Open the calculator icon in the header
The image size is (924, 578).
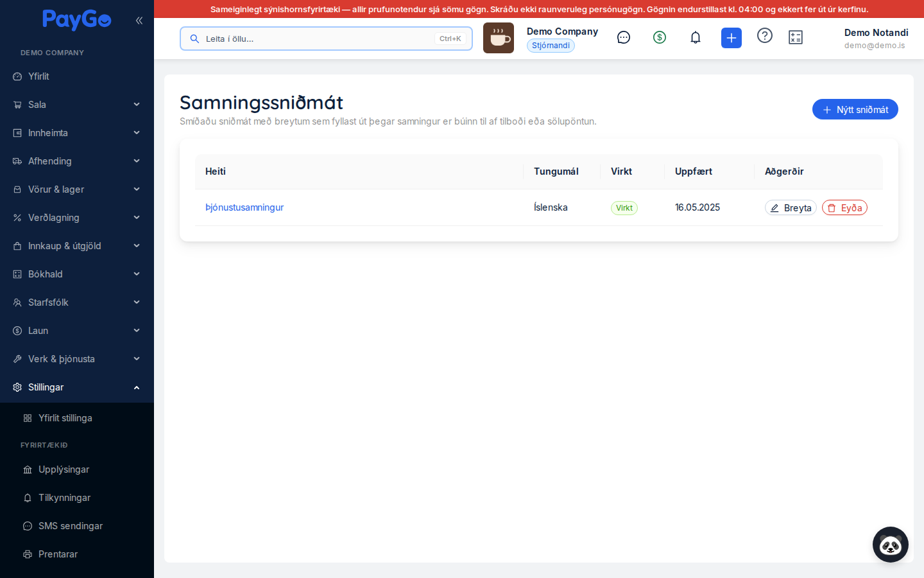coord(796,37)
